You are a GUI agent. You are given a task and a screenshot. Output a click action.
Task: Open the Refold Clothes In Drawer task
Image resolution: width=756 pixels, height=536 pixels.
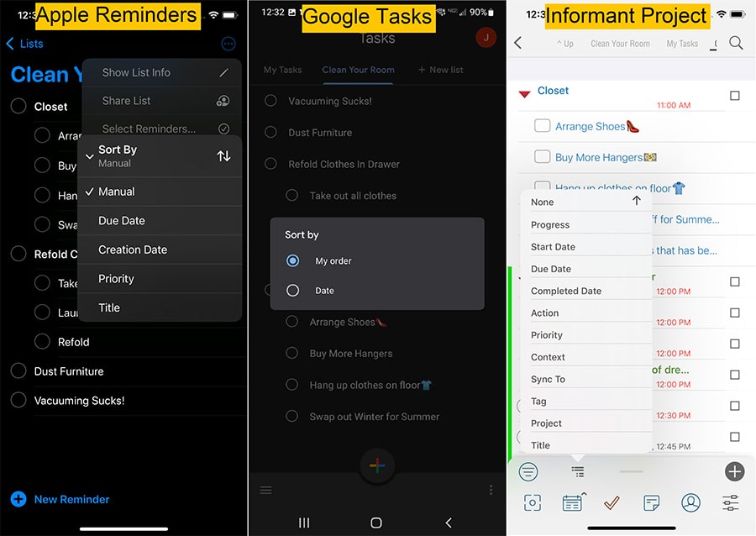pos(344,165)
